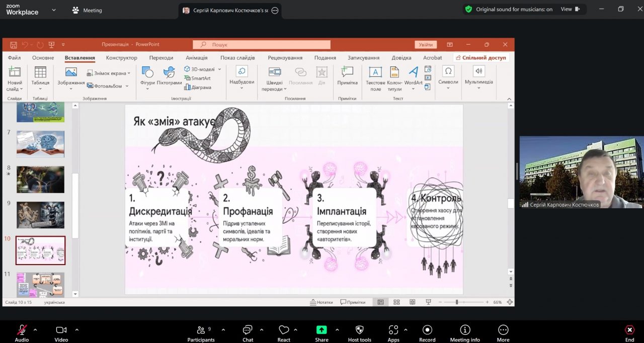
Task: Click the PowerPoint zoom slider
Action: (x=457, y=302)
